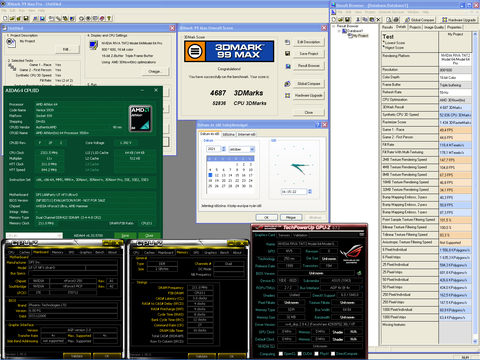Click the Change button in Display and CPU Settings

tap(156, 71)
